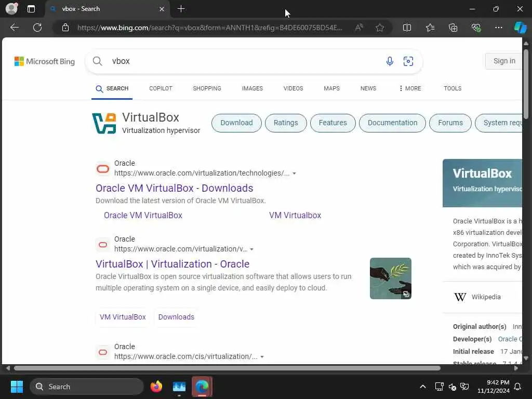Image resolution: width=532 pixels, height=399 pixels.
Task: Open Browser essentials heart icon
Action: (476, 28)
